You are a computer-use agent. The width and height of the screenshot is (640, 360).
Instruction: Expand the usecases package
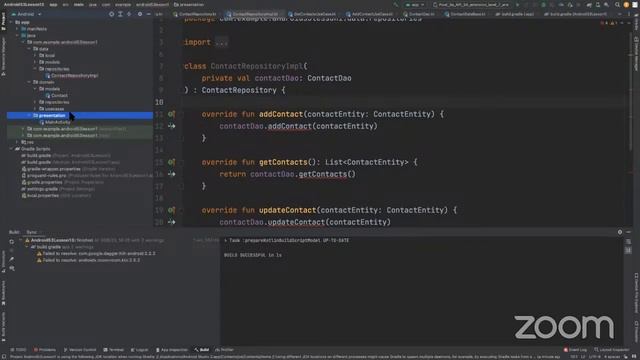[35, 109]
